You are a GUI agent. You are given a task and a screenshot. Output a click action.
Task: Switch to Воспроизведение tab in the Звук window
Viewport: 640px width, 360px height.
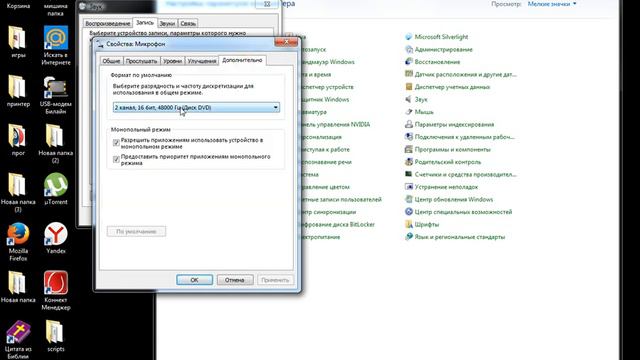click(107, 23)
